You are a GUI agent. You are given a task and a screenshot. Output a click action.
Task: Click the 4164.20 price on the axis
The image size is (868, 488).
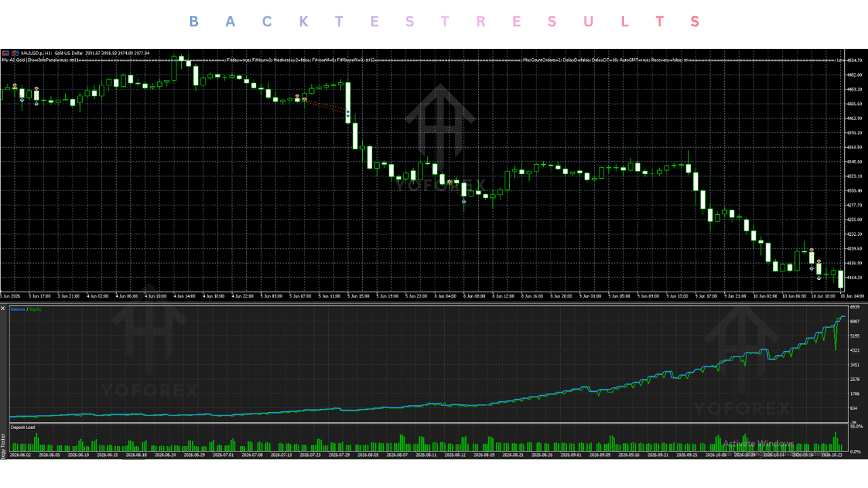(x=854, y=277)
